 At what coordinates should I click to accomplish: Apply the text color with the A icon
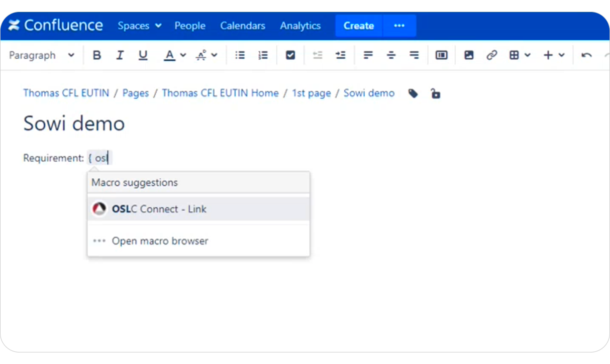170,55
